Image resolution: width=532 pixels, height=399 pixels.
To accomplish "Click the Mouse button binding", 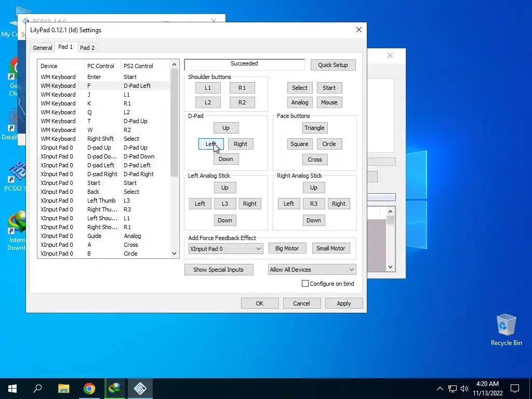I will [329, 102].
